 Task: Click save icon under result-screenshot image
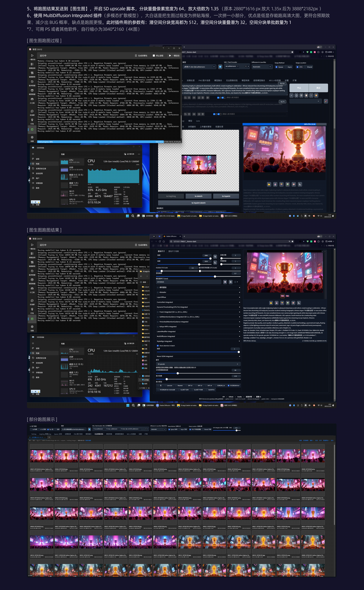tap(277, 303)
